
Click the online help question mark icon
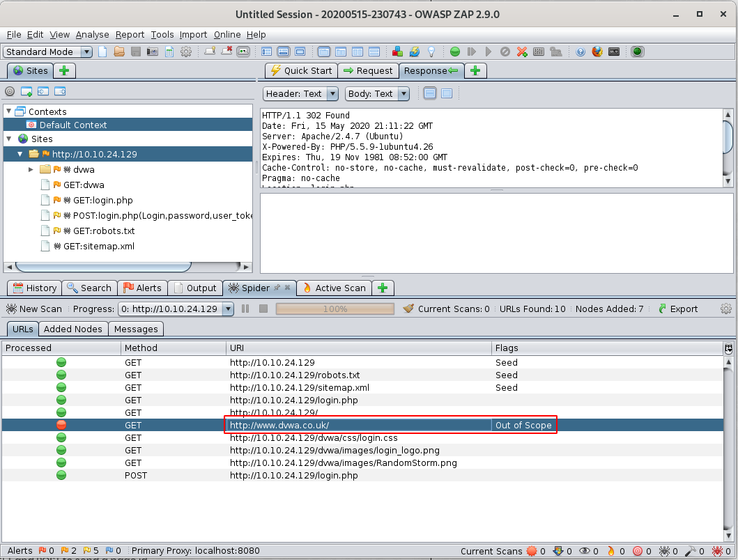[x=580, y=51]
